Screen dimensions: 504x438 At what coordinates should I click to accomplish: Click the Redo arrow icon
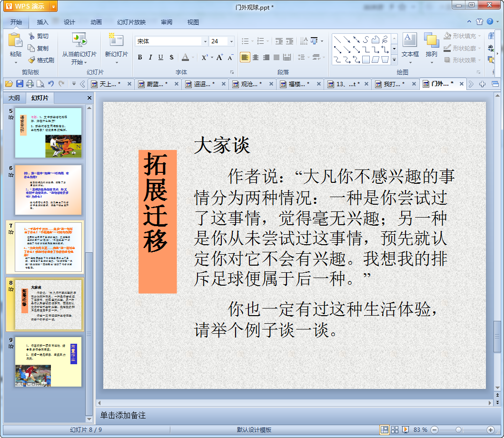tap(61, 84)
